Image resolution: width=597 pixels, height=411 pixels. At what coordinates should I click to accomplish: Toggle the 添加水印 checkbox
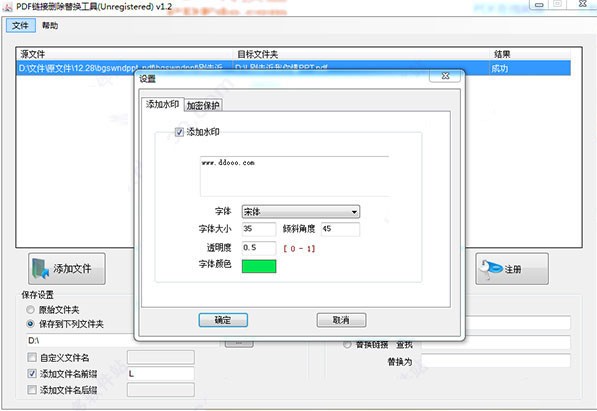pyautogui.click(x=179, y=132)
